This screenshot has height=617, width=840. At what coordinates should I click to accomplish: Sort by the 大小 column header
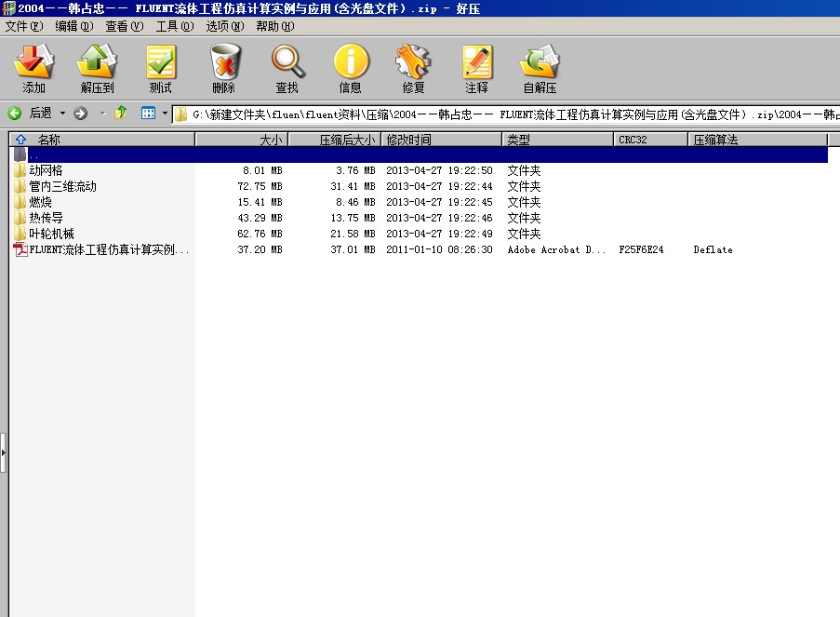tap(242, 140)
